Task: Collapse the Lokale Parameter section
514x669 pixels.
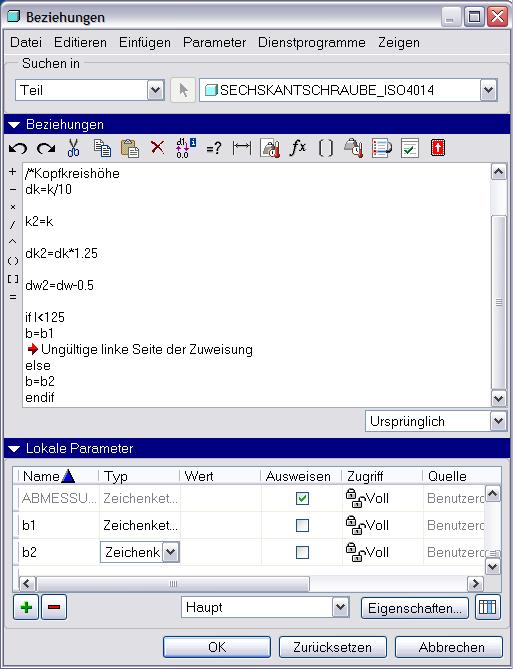Action: point(14,449)
